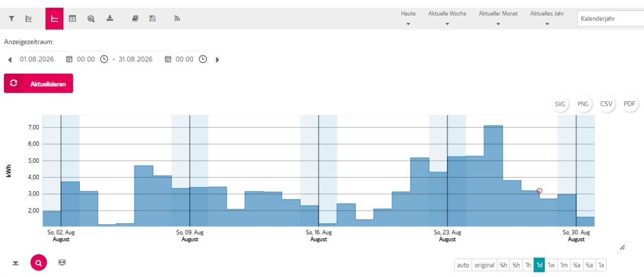Select the 1w resolution option

click(551, 265)
